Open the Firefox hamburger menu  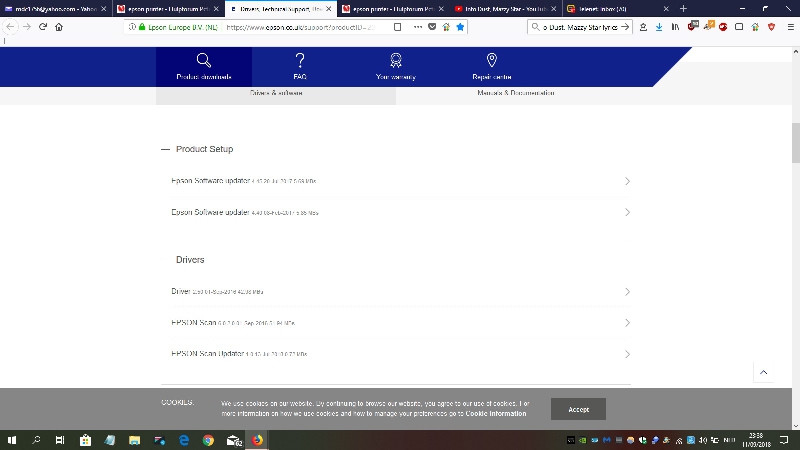coord(790,27)
